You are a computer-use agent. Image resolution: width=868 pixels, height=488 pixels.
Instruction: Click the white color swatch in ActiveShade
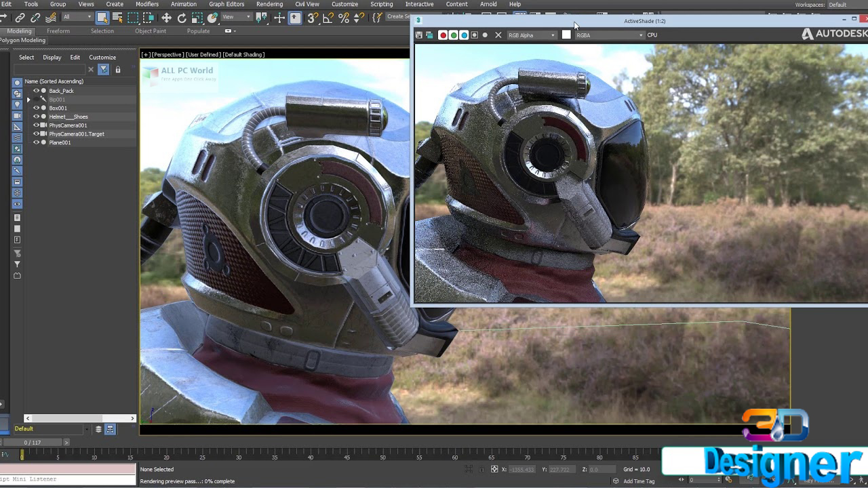566,35
